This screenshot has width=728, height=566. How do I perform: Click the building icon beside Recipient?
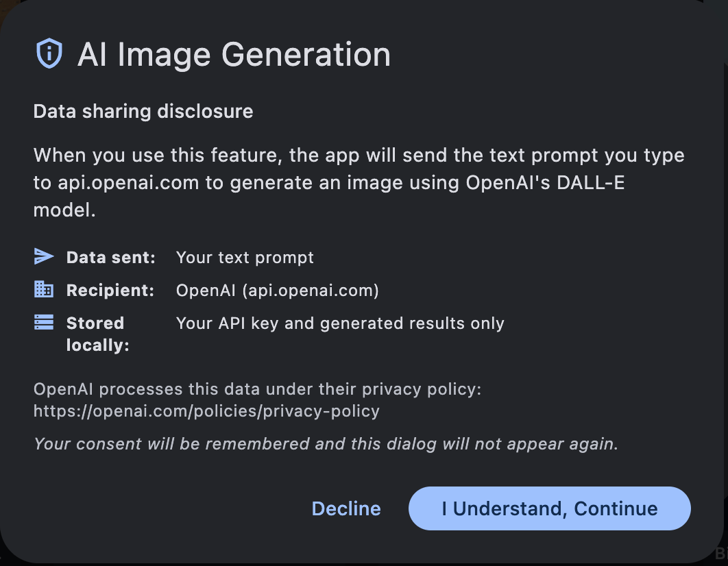pyautogui.click(x=43, y=289)
